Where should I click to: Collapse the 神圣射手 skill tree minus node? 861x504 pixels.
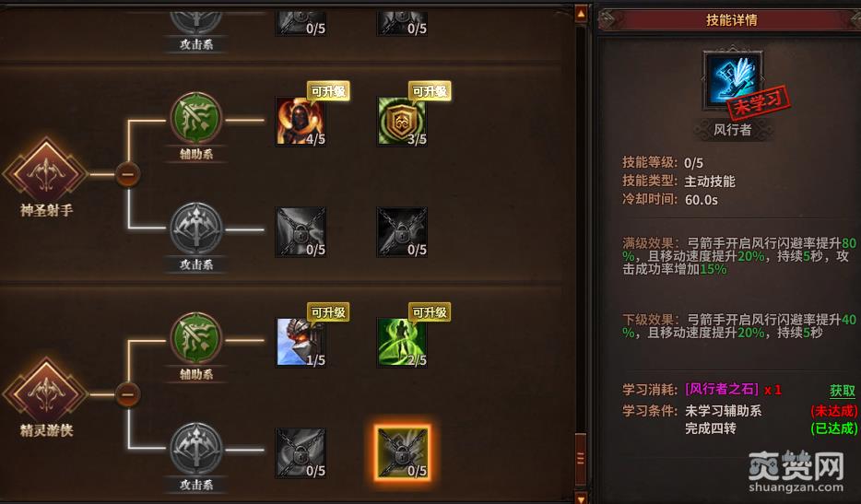(127, 174)
